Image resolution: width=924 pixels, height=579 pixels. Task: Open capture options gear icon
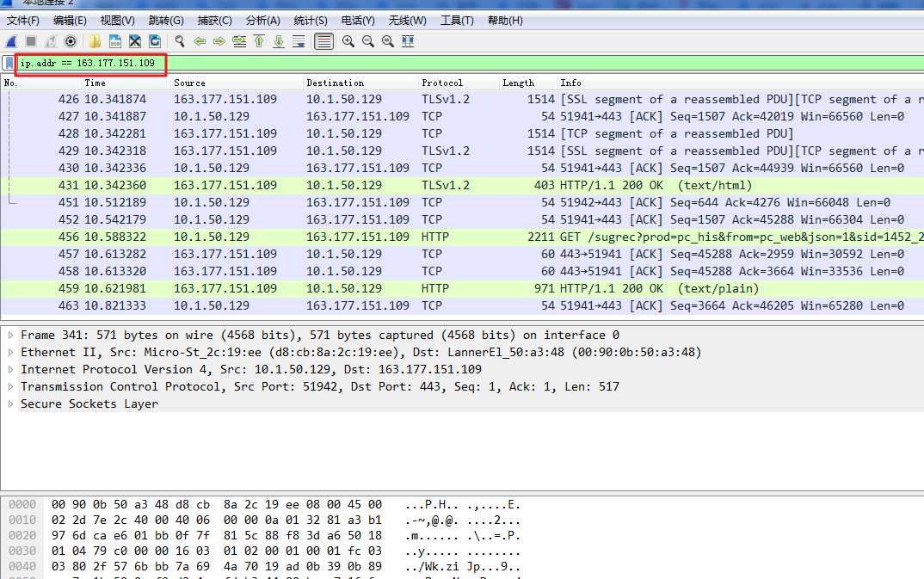click(71, 41)
